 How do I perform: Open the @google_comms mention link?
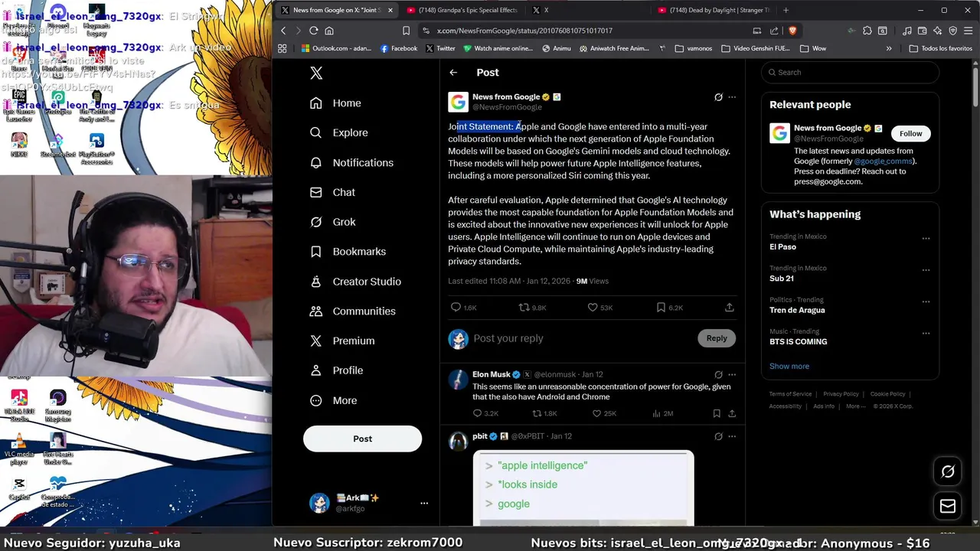point(883,161)
